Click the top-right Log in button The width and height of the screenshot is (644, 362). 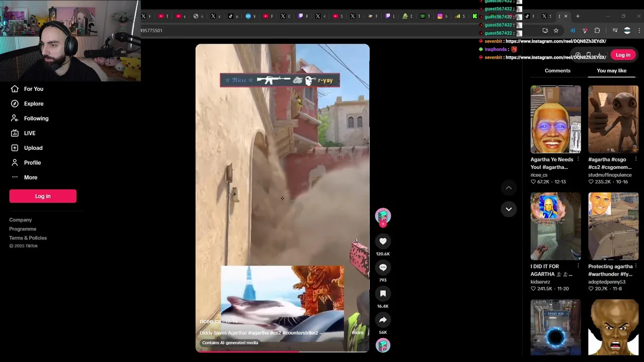(x=623, y=55)
